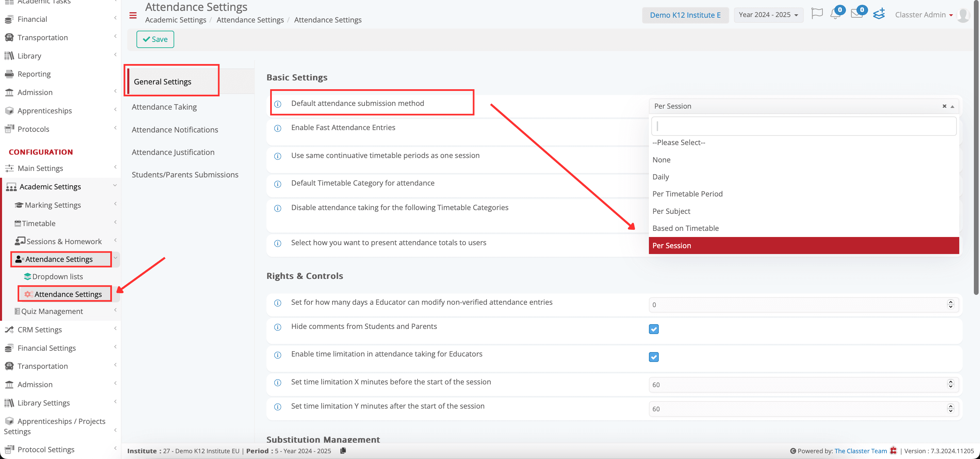Switch to Attendance Notifications tab
This screenshot has height=459, width=980.
point(175,129)
